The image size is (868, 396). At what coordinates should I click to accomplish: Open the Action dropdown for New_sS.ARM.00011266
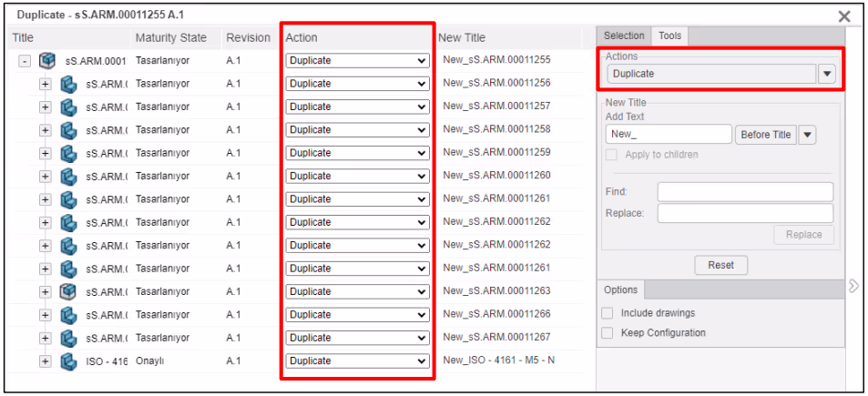tap(358, 314)
